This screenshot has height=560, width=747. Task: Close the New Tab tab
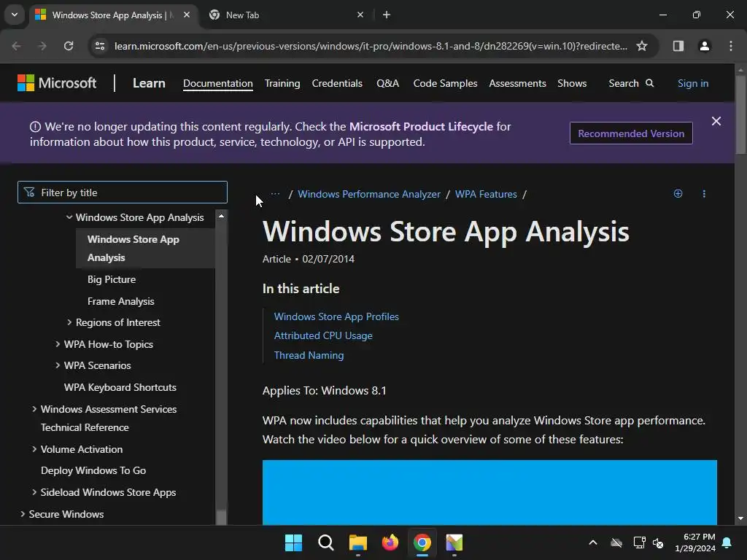360,15
